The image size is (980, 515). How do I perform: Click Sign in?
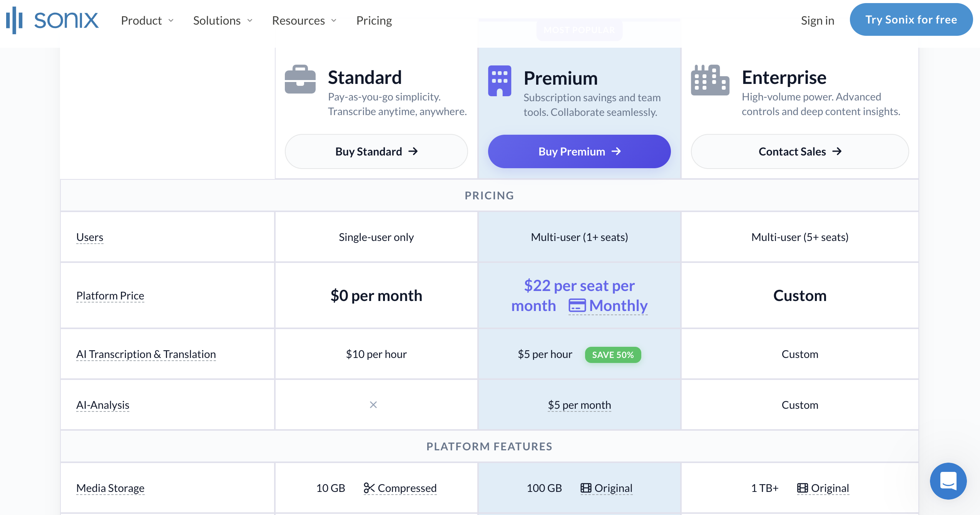pos(817,20)
